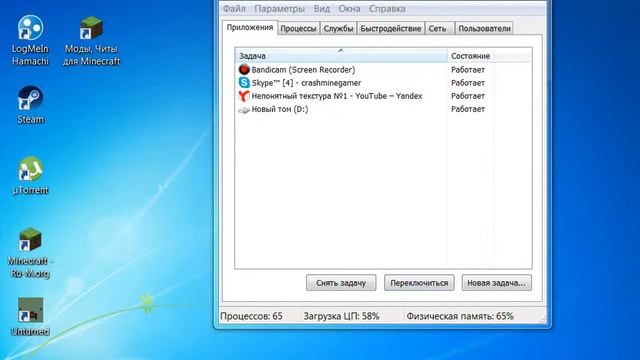The image size is (640, 360).
Task: Open the LogMeIn Hamachi desktop shortcut
Action: [30, 40]
